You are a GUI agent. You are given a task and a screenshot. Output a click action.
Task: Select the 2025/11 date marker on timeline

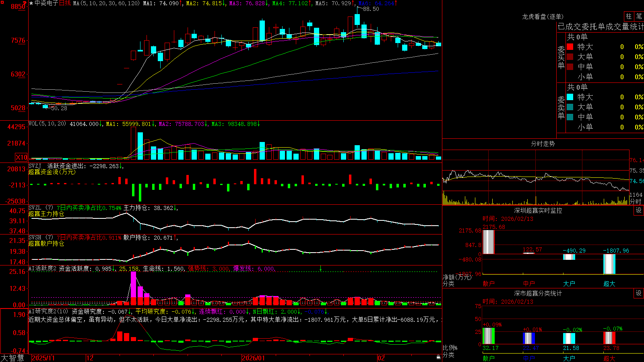(x=43, y=358)
